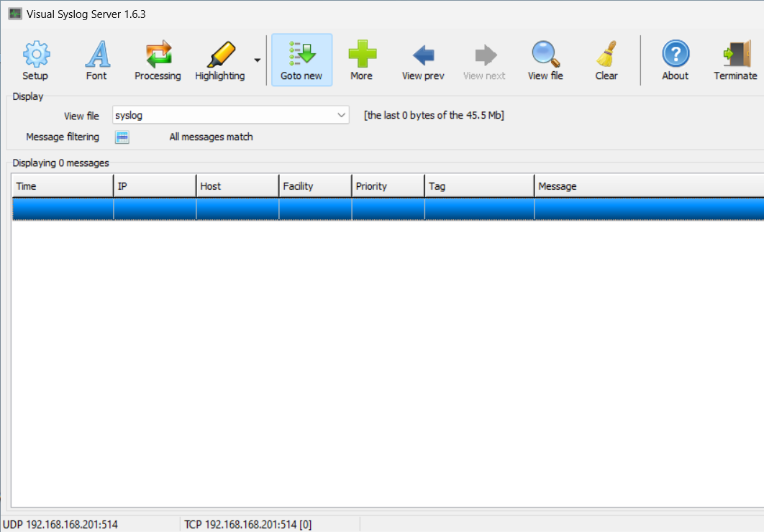Image resolution: width=764 pixels, height=532 pixels.
Task: Select the highlighted blue empty row
Action: [x=388, y=208]
